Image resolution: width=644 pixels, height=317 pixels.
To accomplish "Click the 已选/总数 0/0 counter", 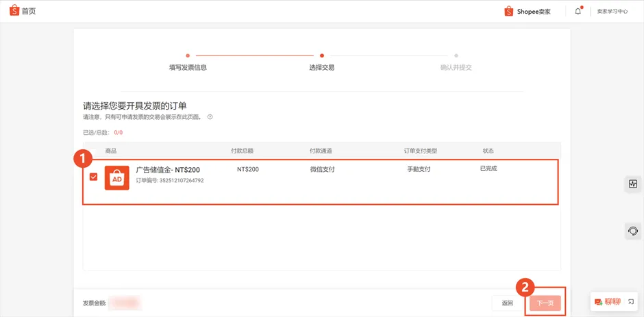I will (x=103, y=133).
